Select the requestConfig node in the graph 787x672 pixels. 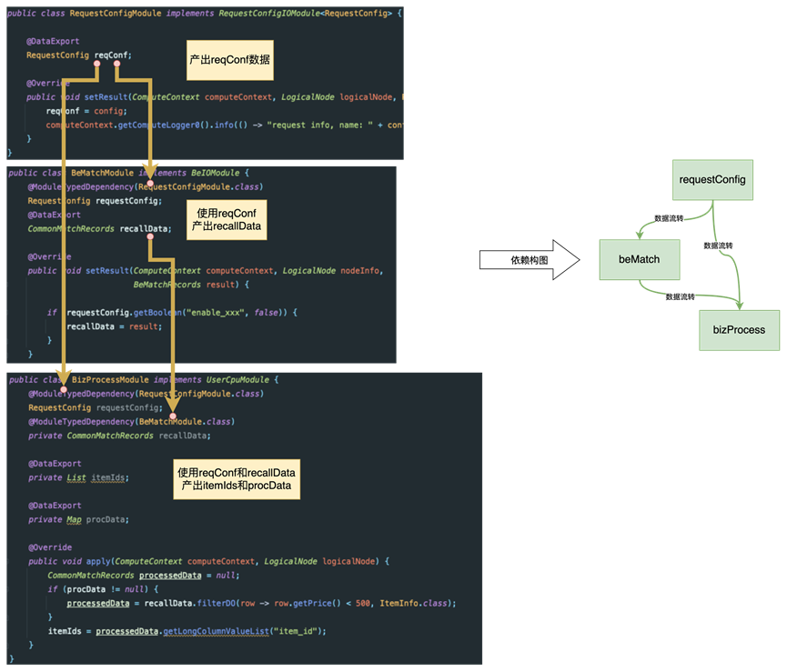[711, 180]
